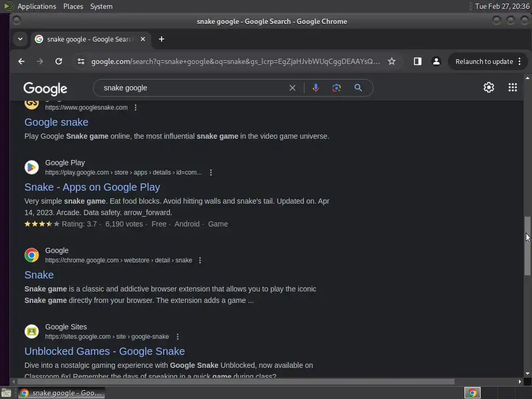This screenshot has width=532, height=399.
Task: Close the snake google tab
Action: pyautogui.click(x=143, y=39)
